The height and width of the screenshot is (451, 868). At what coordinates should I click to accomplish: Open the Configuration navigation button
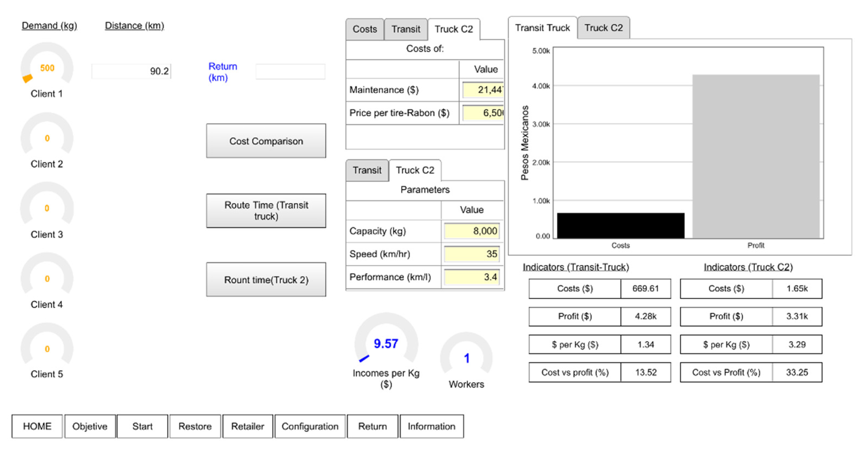click(x=310, y=426)
